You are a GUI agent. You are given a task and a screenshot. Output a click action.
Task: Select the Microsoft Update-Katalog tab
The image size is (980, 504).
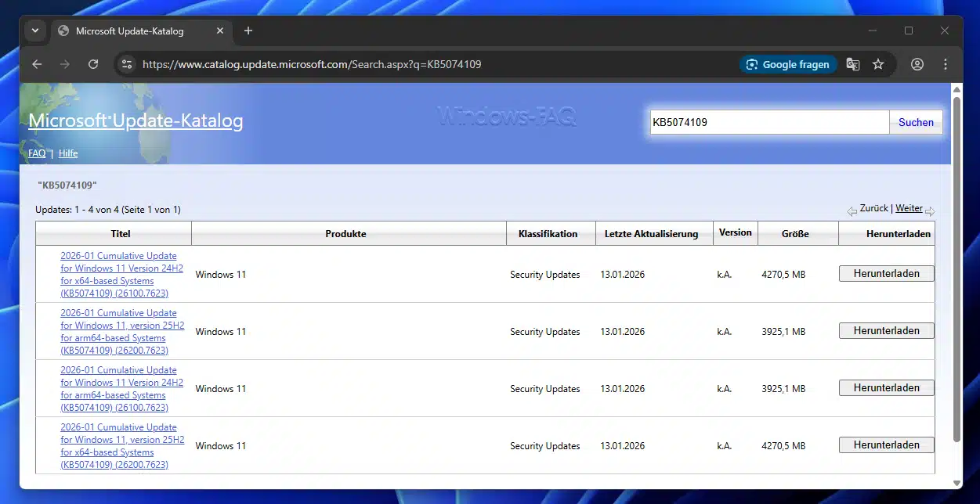coord(129,31)
